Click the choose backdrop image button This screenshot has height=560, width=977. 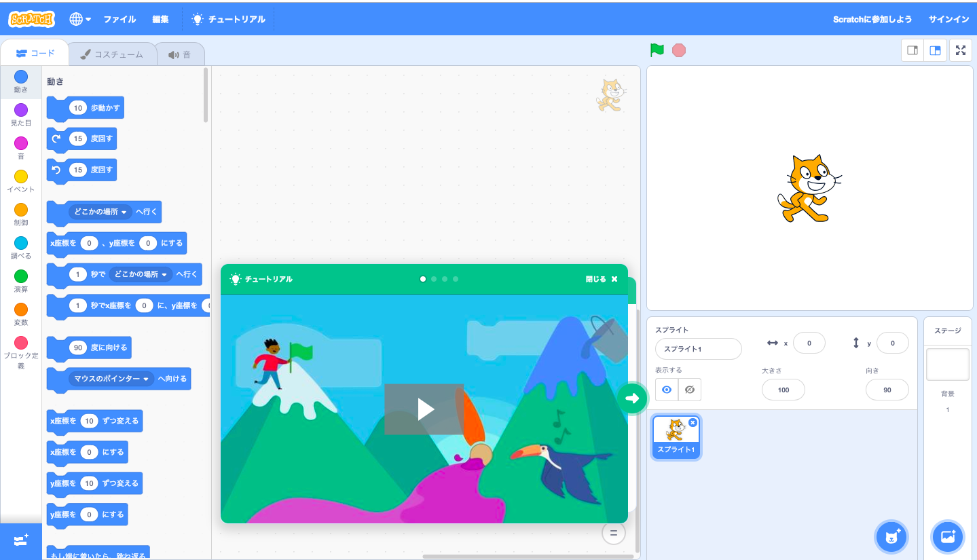coord(947,537)
